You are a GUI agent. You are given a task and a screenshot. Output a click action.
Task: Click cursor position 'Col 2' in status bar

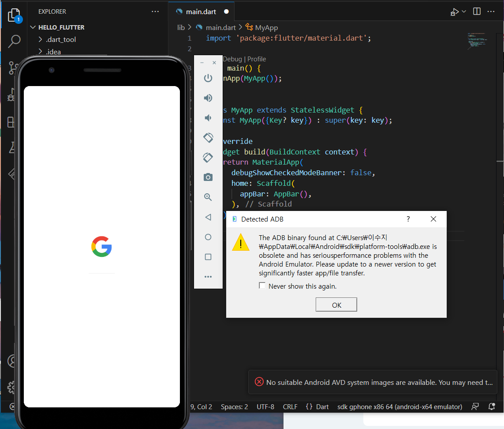click(x=205, y=407)
